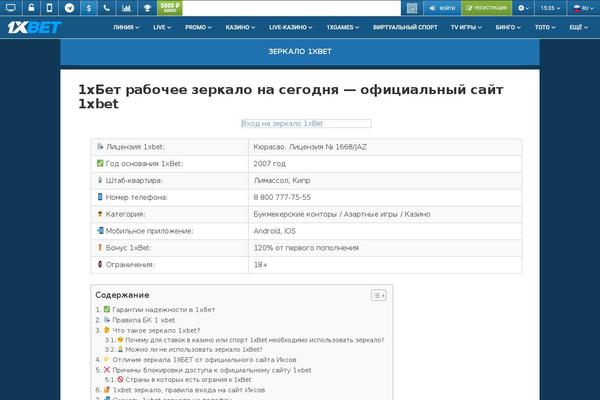600x400 pixels.
Task: Click the trophy results icon
Action: tap(147, 8)
